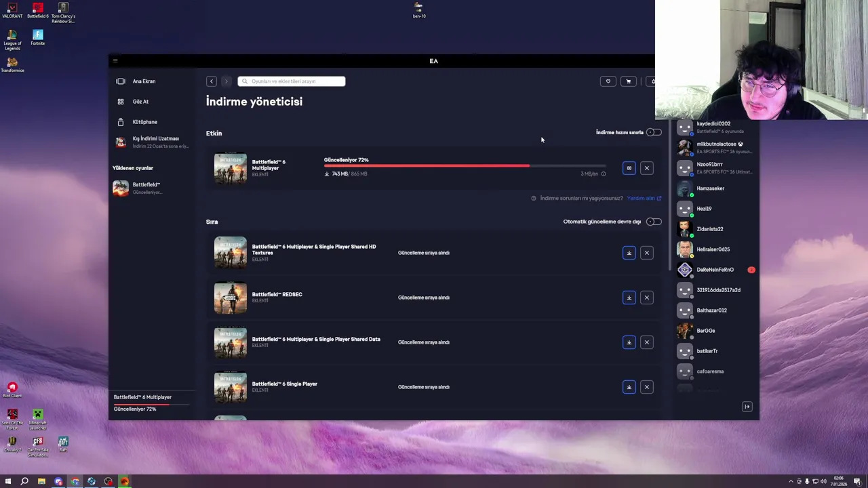
Task: Open League of Legends desktop shortcut
Action: pos(12,40)
